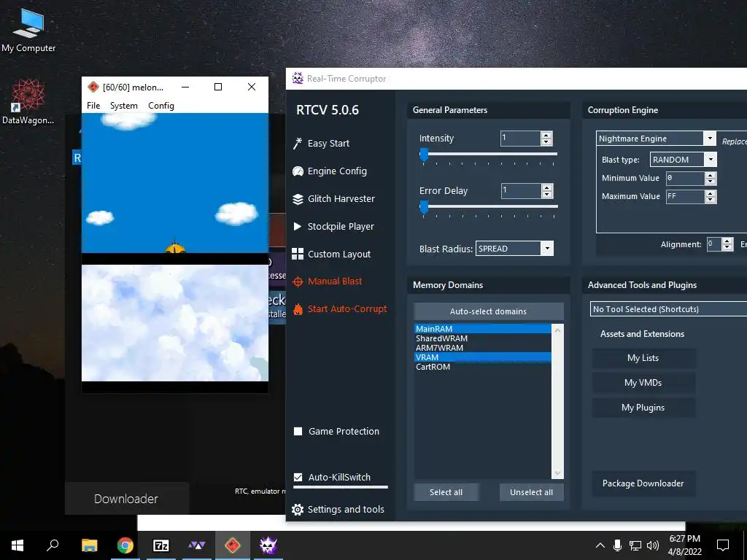Open melonDS File menu
Image resolution: width=747 pixels, height=560 pixels.
93,106
